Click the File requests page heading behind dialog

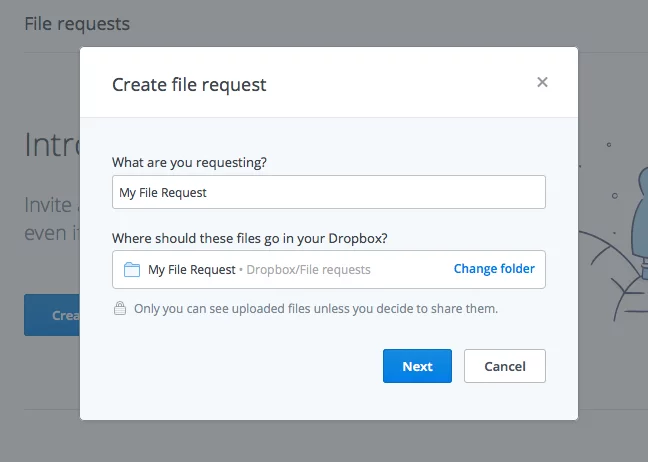coord(77,24)
